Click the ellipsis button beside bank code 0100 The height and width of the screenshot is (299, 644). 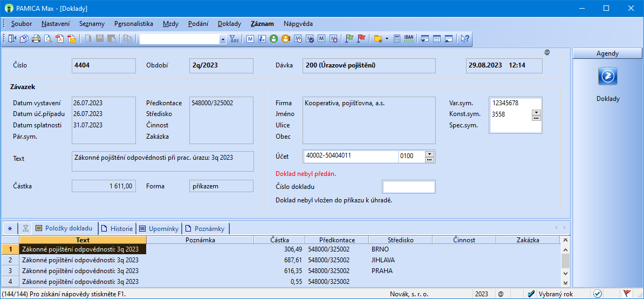[x=430, y=159]
